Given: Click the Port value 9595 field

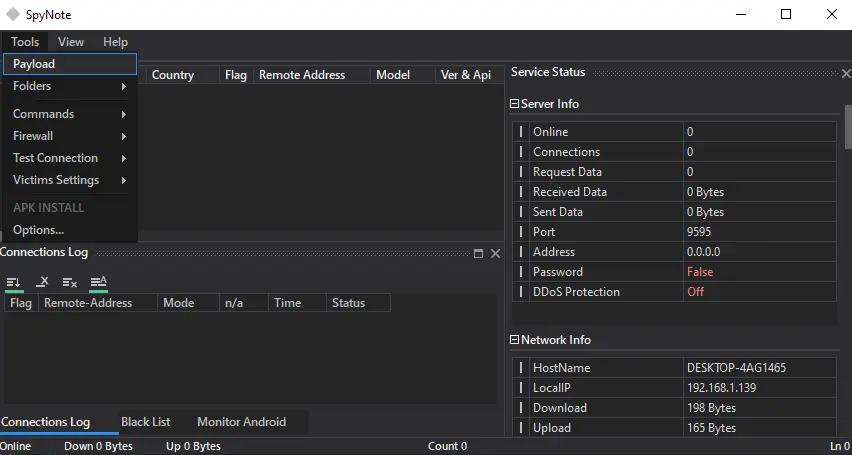Looking at the screenshot, I should point(758,232).
